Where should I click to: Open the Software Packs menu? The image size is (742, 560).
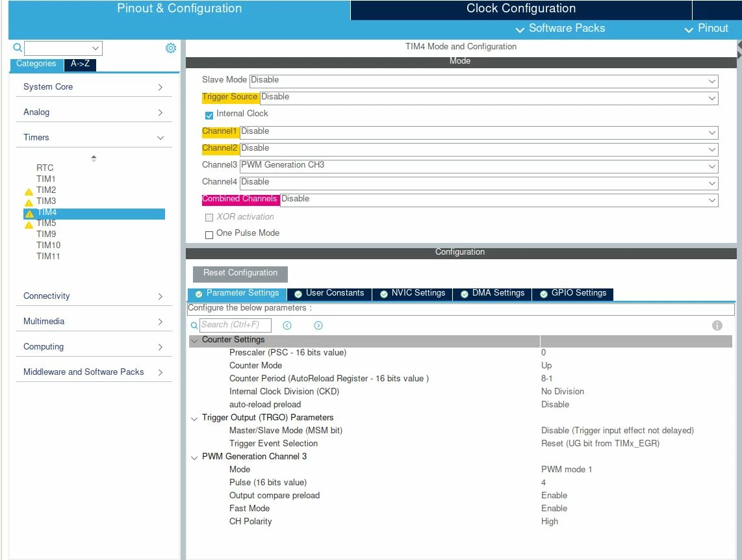pos(560,29)
